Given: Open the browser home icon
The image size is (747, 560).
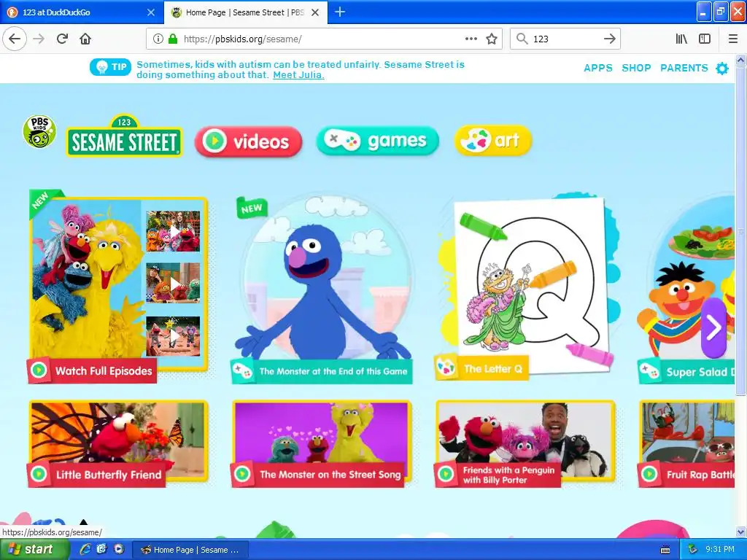Looking at the screenshot, I should pyautogui.click(x=85, y=39).
